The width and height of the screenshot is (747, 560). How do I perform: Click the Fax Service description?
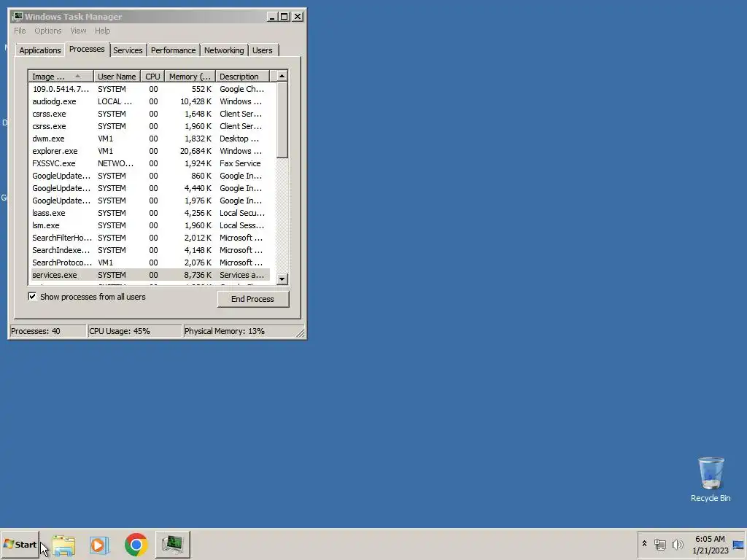tap(240, 163)
